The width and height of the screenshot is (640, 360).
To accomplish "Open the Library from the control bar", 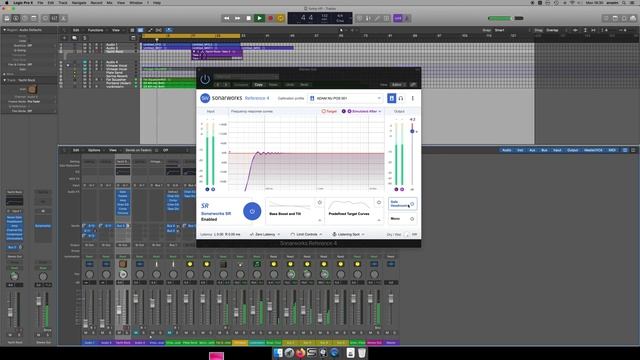I will tap(7, 18).
